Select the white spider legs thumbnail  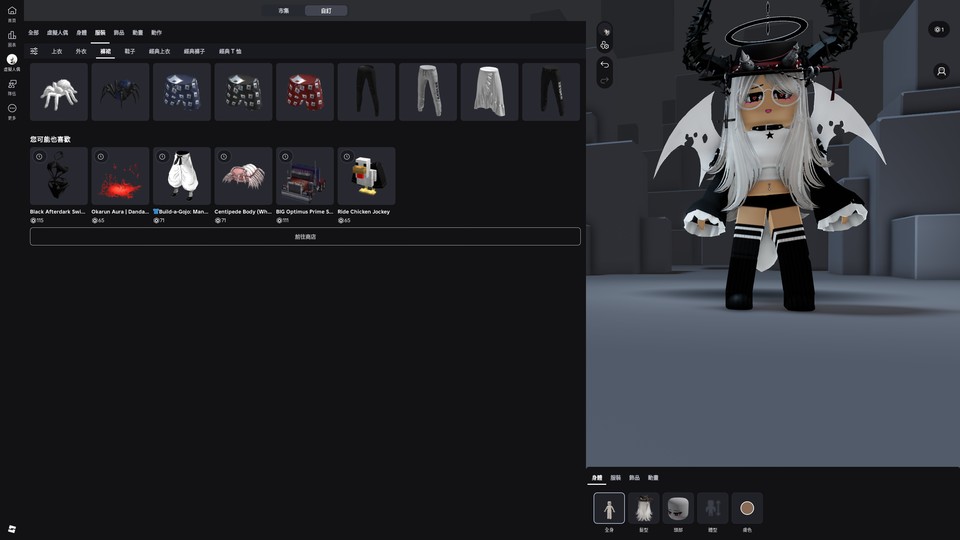59,92
